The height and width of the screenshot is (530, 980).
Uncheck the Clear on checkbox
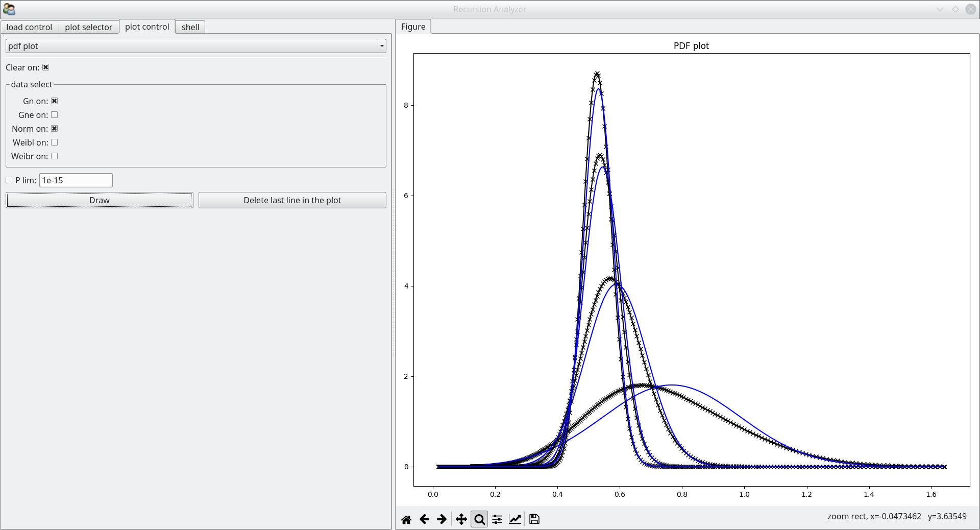coord(46,67)
